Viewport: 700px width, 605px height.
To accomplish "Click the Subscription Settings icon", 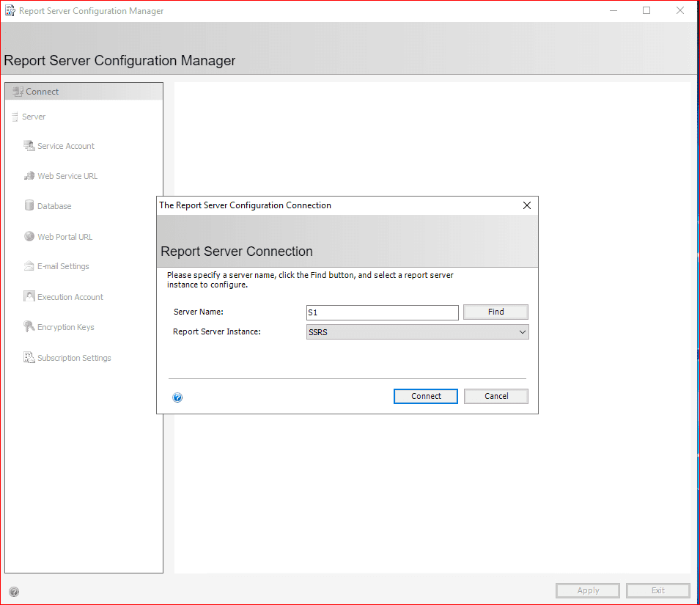I will [29, 358].
